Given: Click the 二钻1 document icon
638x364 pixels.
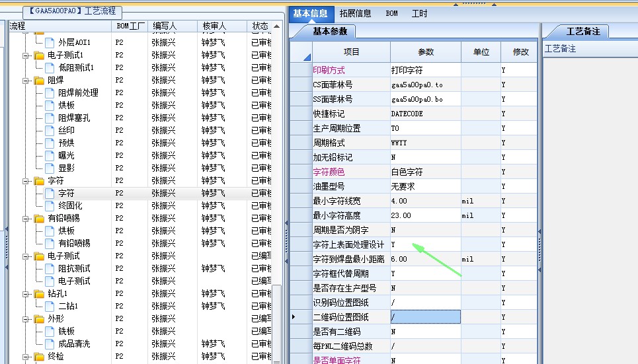Looking at the screenshot, I should [x=50, y=307].
